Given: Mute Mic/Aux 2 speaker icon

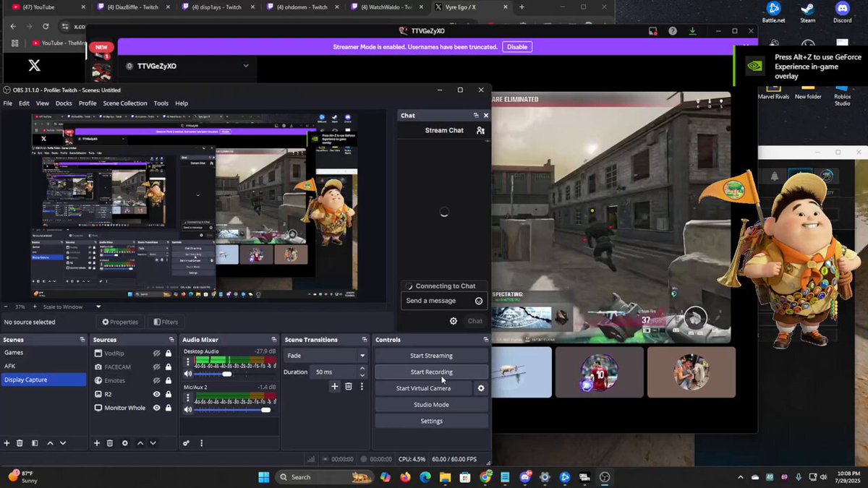Looking at the screenshot, I should pyautogui.click(x=188, y=410).
